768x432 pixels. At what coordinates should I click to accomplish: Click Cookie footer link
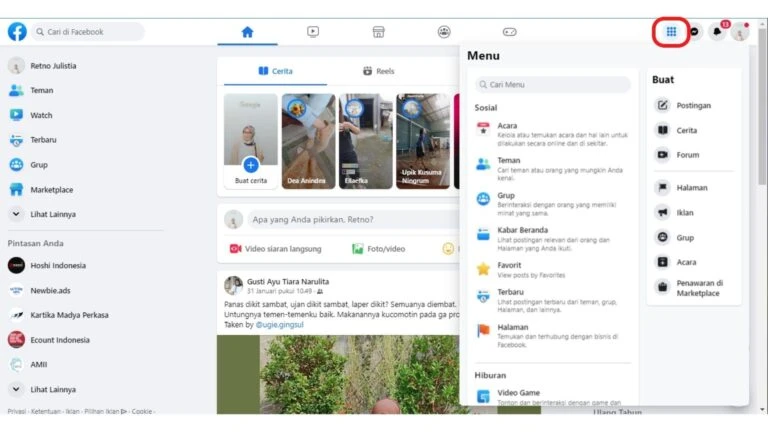pos(142,411)
